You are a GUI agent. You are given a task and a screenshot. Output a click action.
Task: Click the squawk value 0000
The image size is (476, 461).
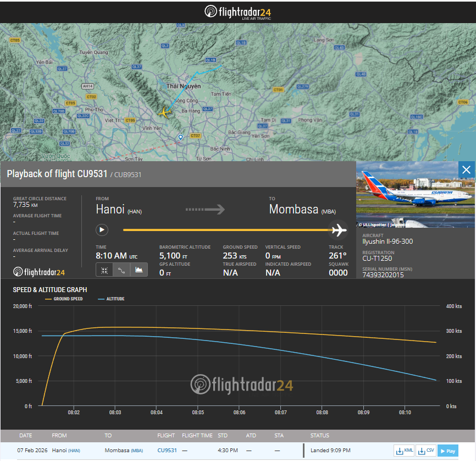(x=338, y=273)
